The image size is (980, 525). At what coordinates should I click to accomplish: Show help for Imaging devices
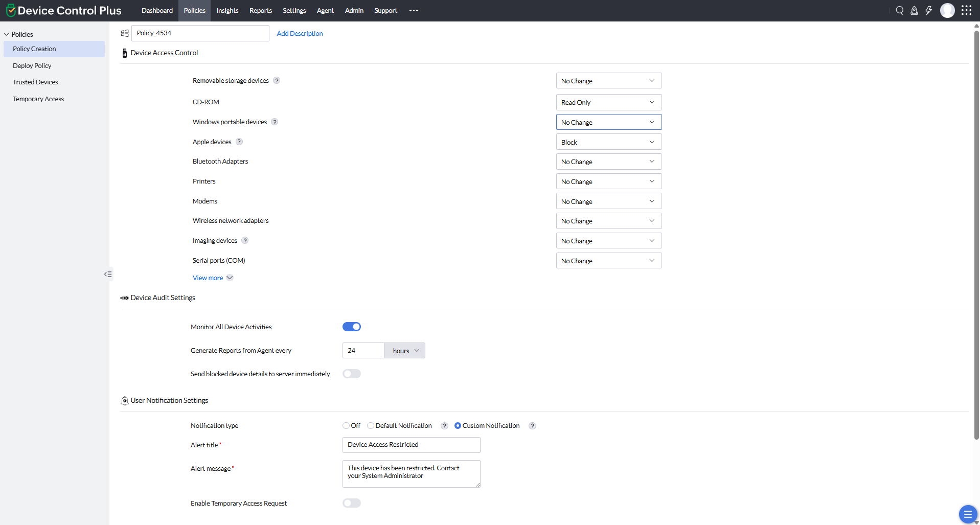click(245, 240)
